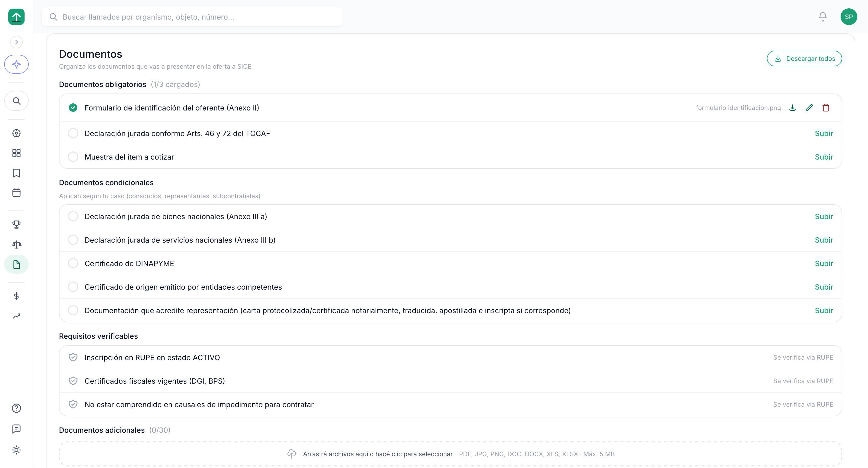Click the No estar comprendido en causales text
This screenshot has width=868, height=468.
[x=199, y=404]
